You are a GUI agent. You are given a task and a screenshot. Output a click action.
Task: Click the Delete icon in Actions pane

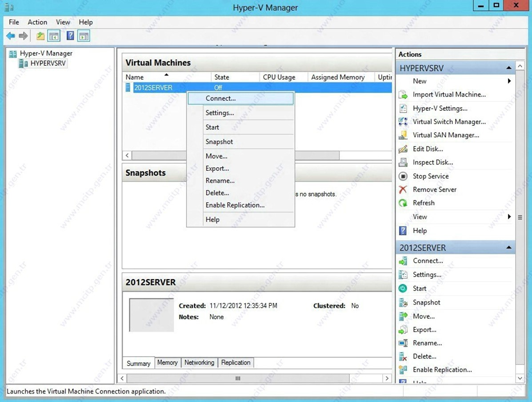pyautogui.click(x=403, y=357)
